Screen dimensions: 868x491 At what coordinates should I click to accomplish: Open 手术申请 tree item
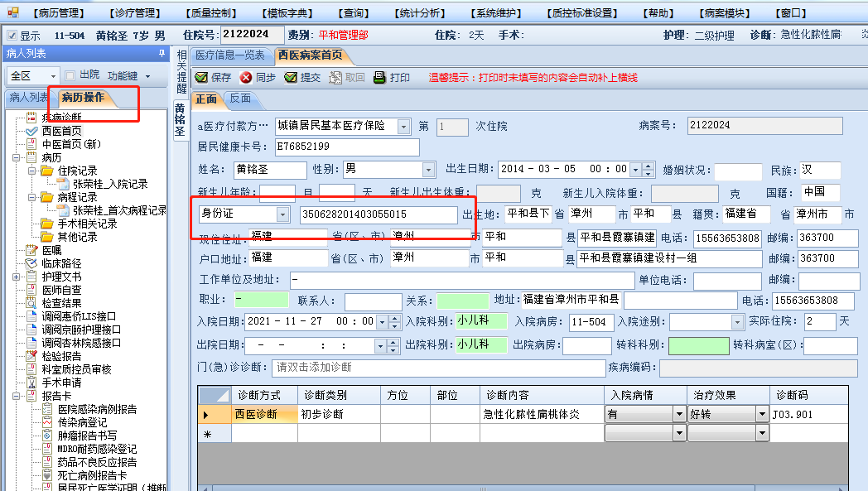coord(61,383)
